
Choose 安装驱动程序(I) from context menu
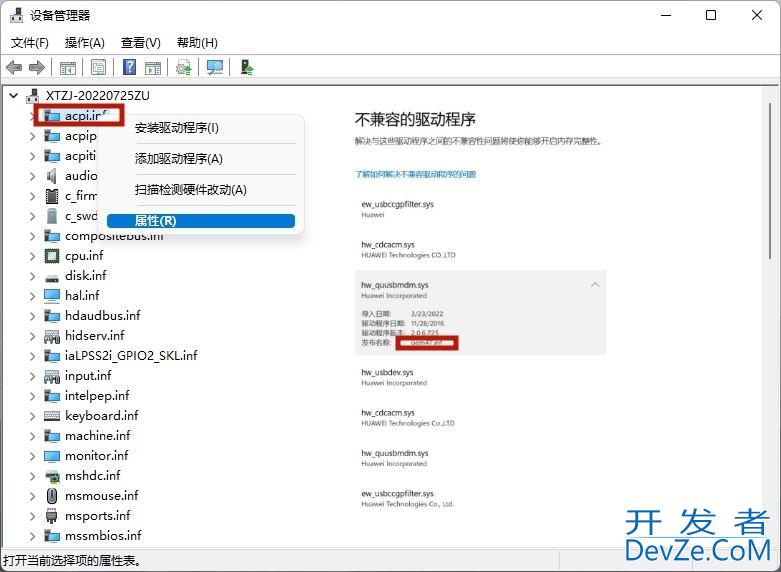pyautogui.click(x=176, y=128)
